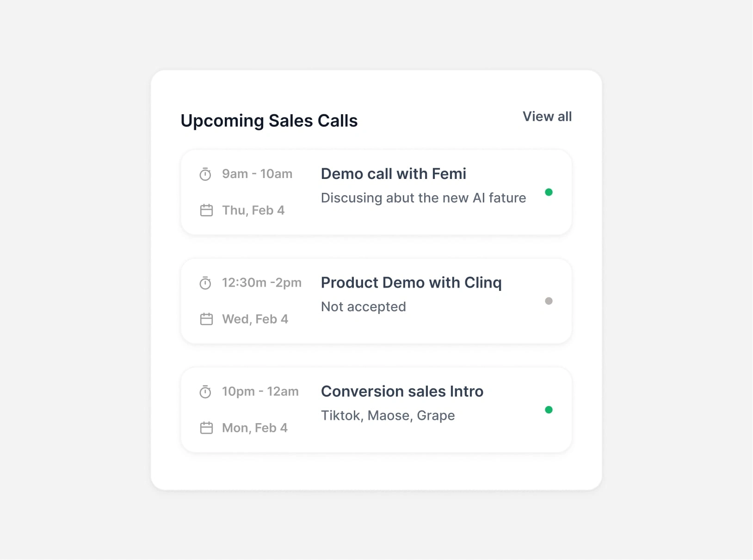Click the Discusing abut the new AI fature text
The width and height of the screenshot is (753, 560).
[424, 198]
